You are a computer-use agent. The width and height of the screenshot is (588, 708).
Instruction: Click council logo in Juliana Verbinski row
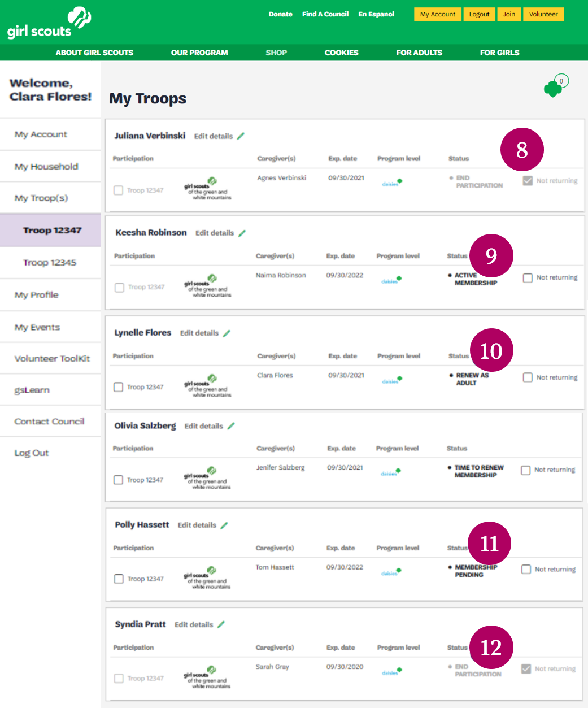pos(208,188)
